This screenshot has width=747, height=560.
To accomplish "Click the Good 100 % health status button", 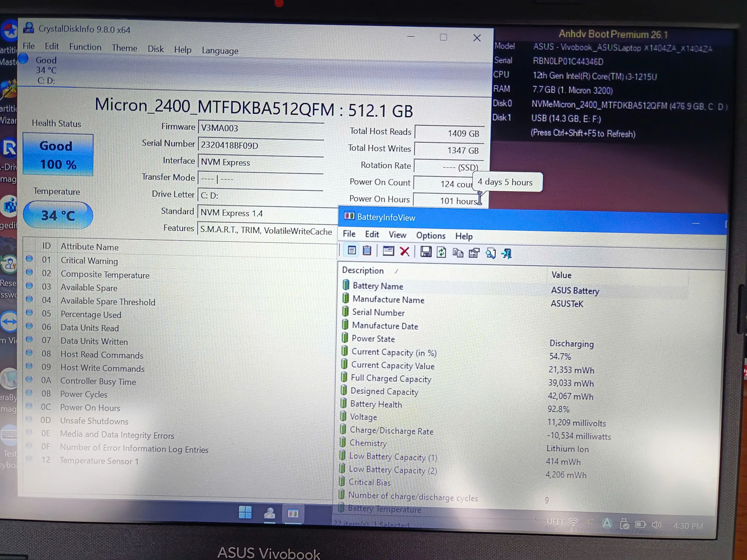I will pos(58,155).
